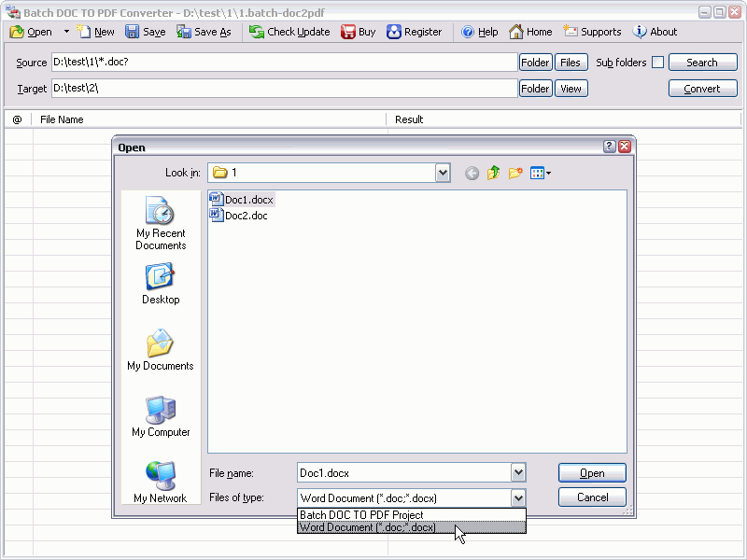Click the File Name column header

pos(208,119)
